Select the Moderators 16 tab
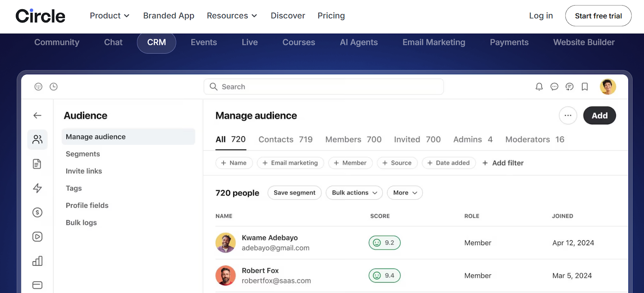The width and height of the screenshot is (644, 293). click(x=535, y=139)
